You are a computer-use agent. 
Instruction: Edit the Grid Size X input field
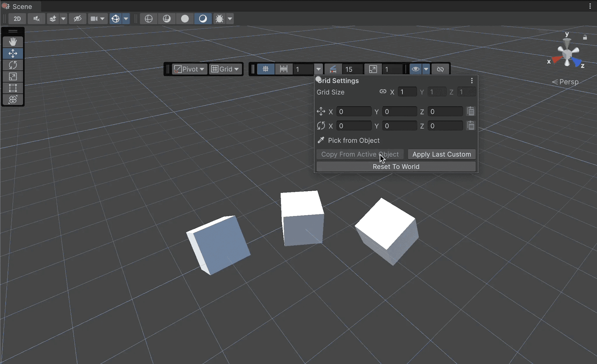pyautogui.click(x=407, y=91)
